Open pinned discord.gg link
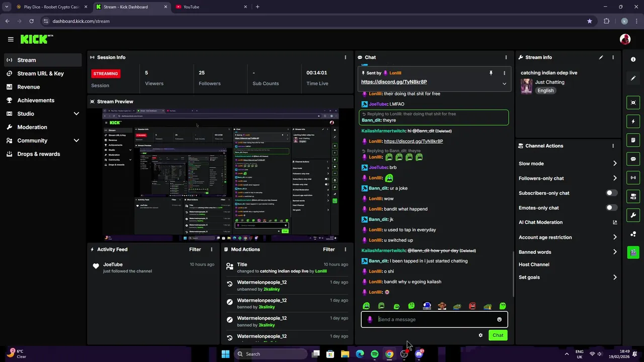This screenshot has height=362, width=644. tap(394, 82)
